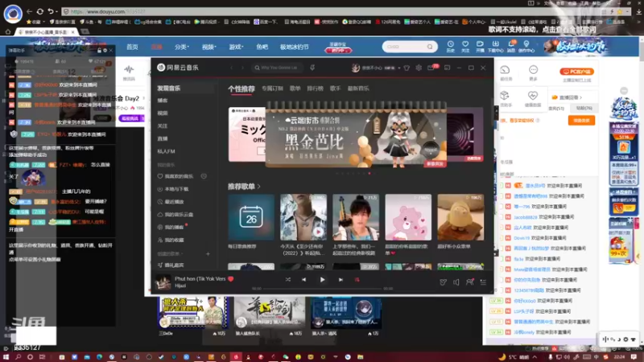Click 首页 in Douyu nav bar
The image size is (644, 362).
[132, 47]
